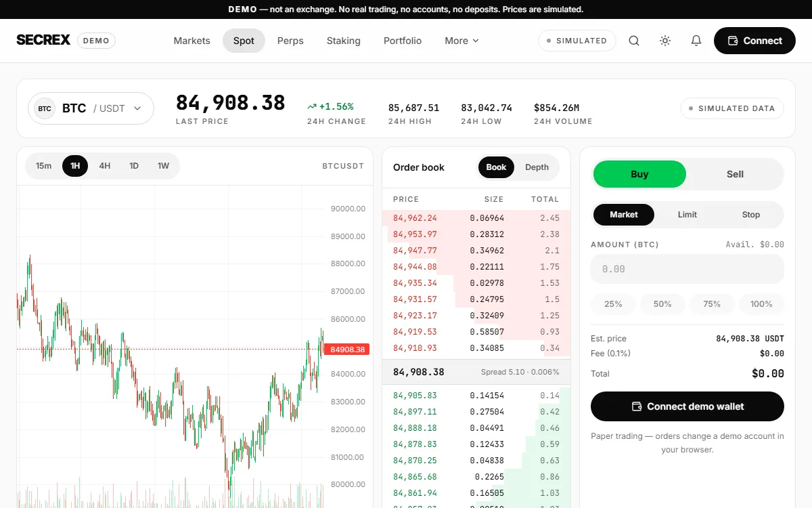Image resolution: width=812 pixels, height=508 pixels.
Task: Click the red 84908.38 chart price tag
Action: click(346, 350)
